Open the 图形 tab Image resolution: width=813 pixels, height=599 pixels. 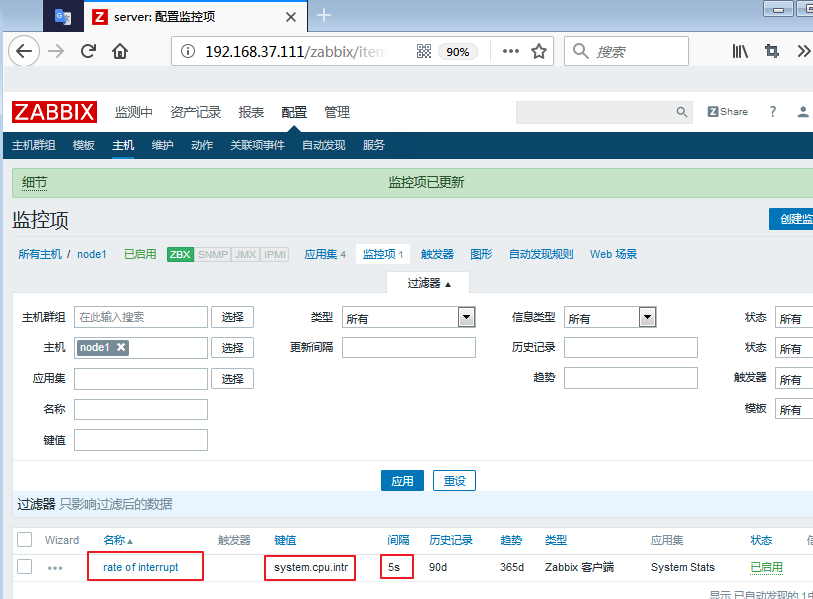[x=481, y=254]
